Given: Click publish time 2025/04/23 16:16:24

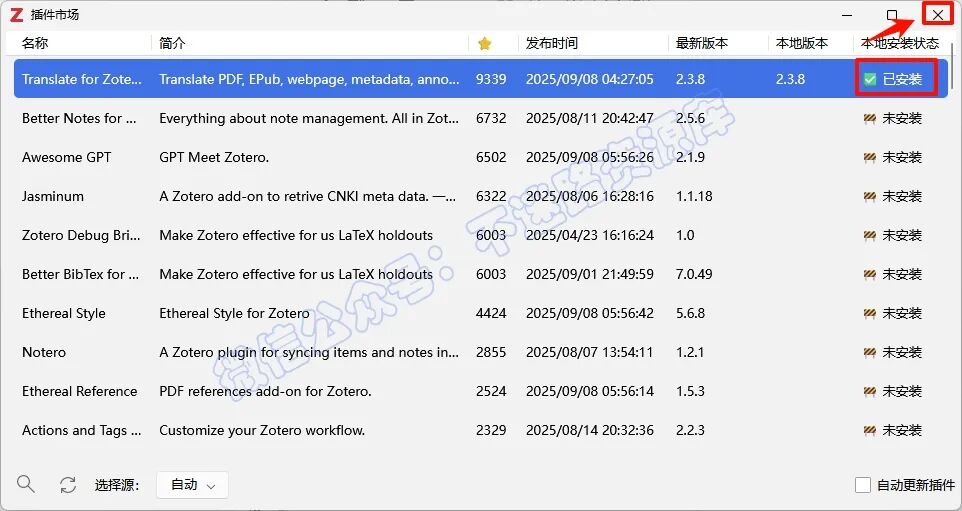Looking at the screenshot, I should [590, 236].
